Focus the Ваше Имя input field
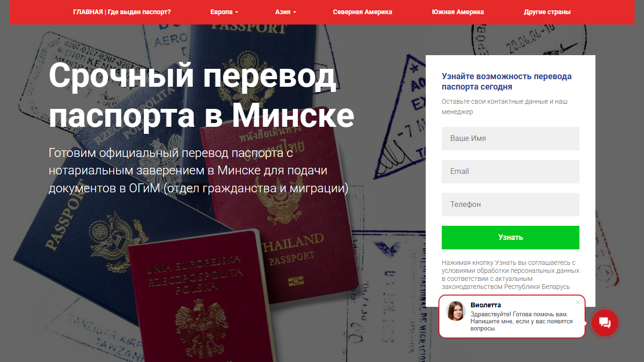 [511, 139]
